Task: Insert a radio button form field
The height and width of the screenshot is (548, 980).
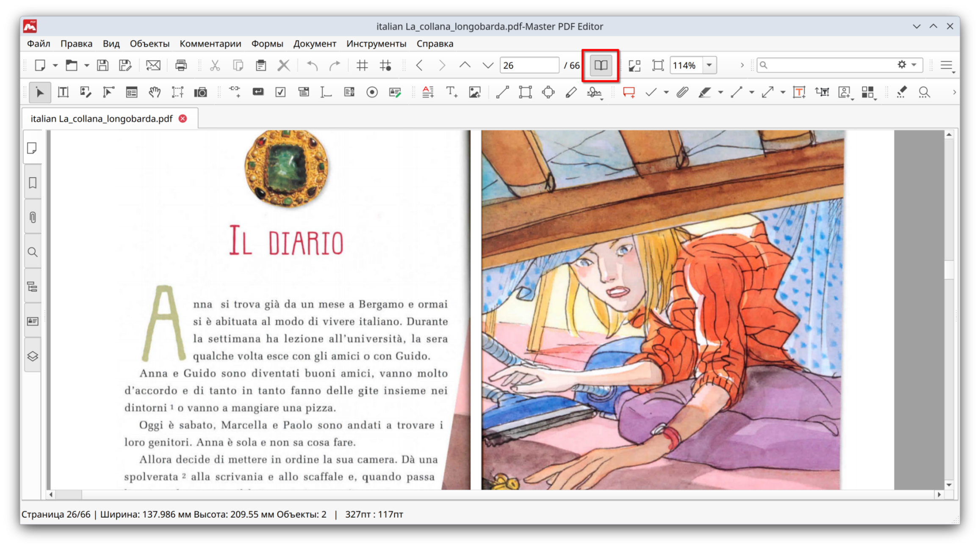Action: (x=372, y=92)
